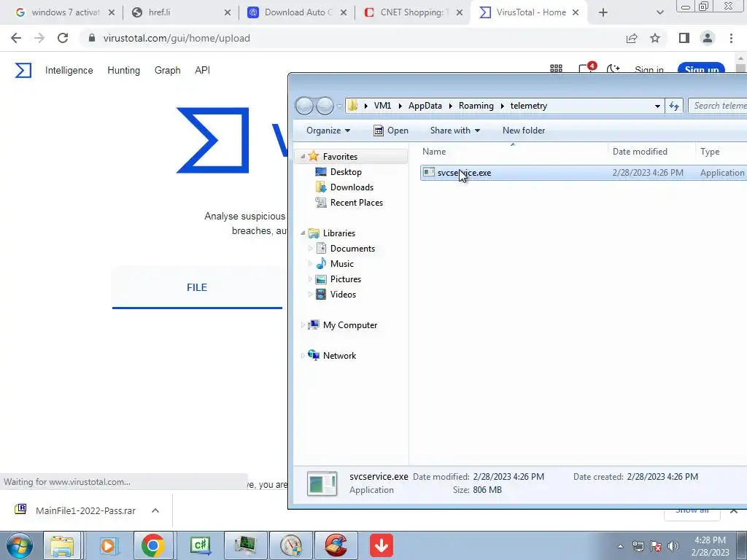The image size is (747, 560).
Task: Collapse Libraries tree section
Action: [303, 233]
